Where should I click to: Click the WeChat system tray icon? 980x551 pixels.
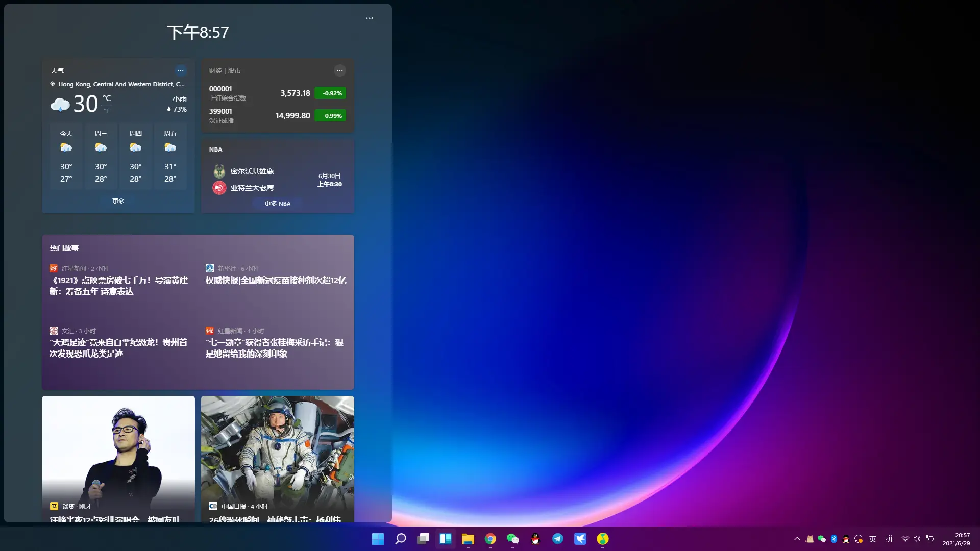(822, 539)
